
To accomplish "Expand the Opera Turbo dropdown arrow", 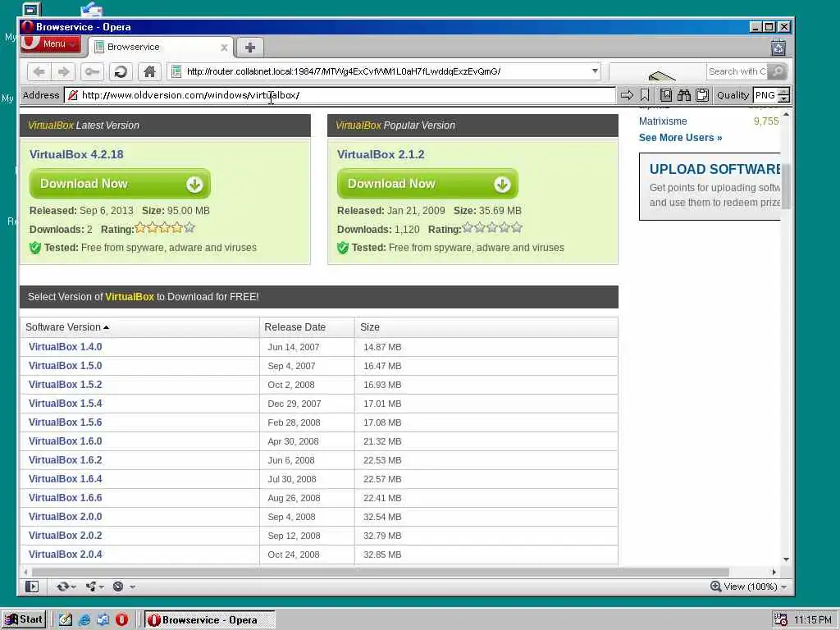I will (x=132, y=587).
